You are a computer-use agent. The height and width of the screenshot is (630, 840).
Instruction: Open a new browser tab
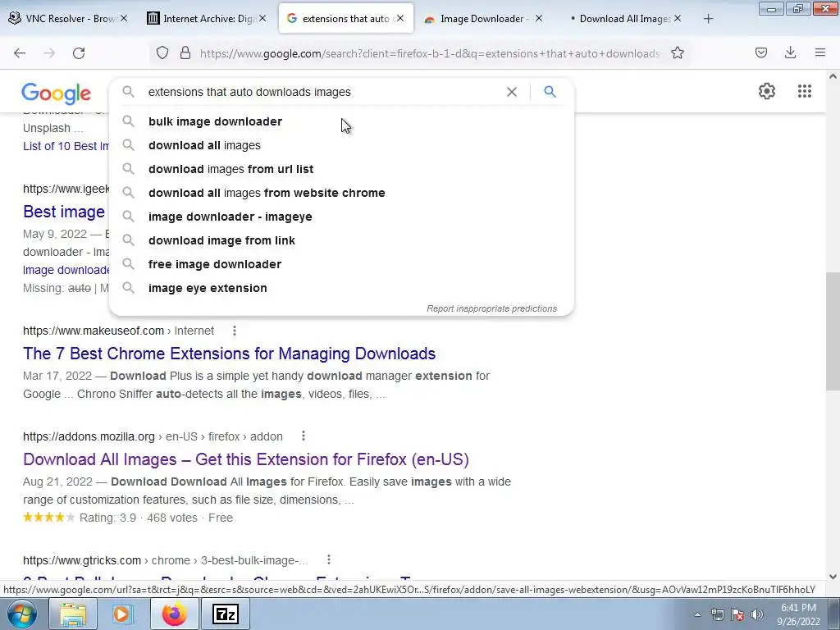[x=708, y=19]
